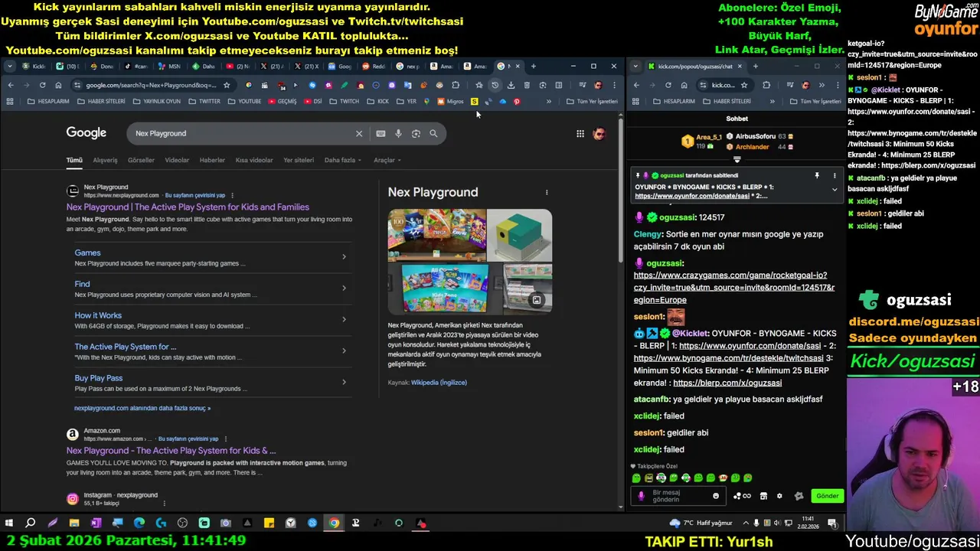The image size is (980, 551).
Task: Send message with Gönder button
Action: (827, 496)
